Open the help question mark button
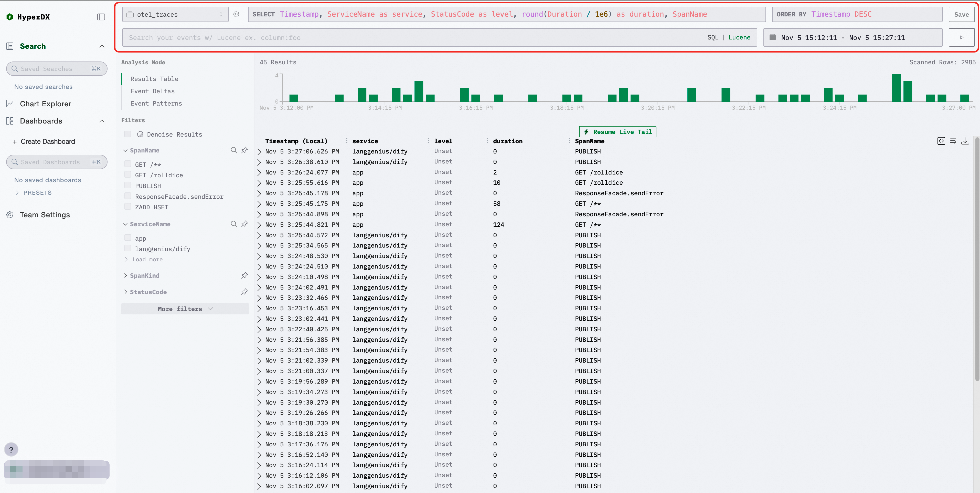Image resolution: width=980 pixels, height=493 pixels. pos(11,450)
